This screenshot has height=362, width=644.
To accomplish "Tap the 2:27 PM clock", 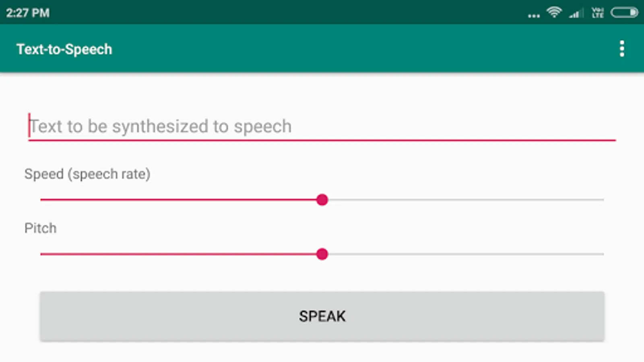I will tap(28, 13).
